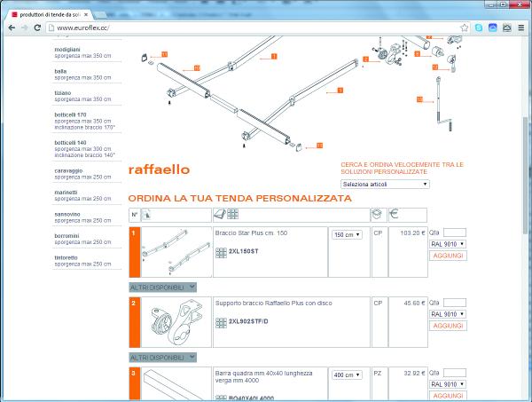Open the tintoretto model link
The width and height of the screenshot is (532, 402).
[66, 257]
